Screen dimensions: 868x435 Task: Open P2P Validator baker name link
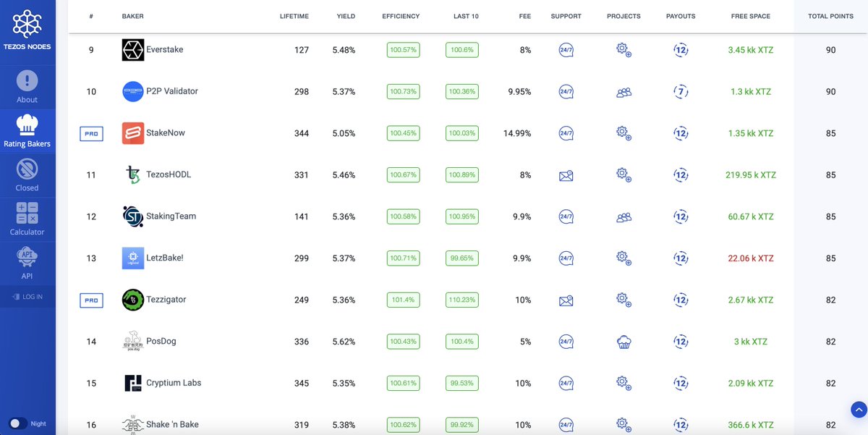pyautogui.click(x=172, y=91)
